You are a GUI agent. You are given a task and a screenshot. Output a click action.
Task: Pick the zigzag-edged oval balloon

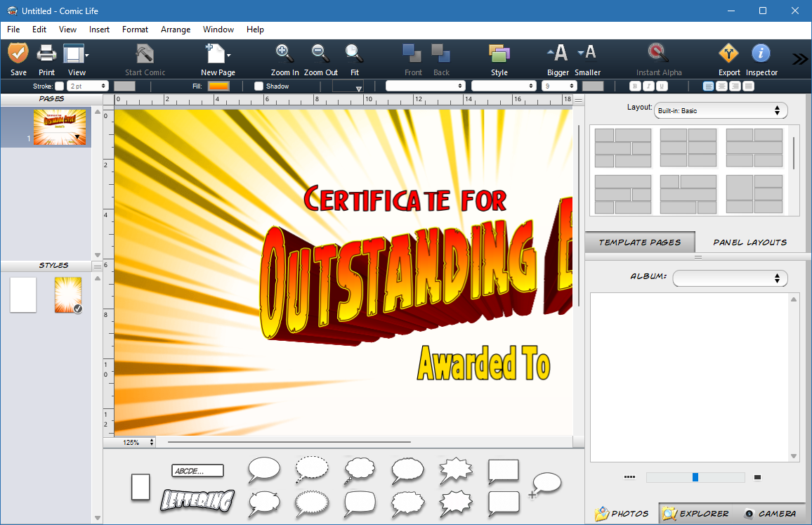coord(312,504)
